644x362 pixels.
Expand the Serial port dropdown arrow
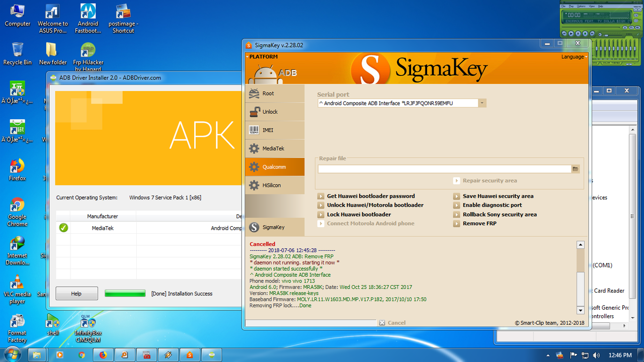[482, 103]
